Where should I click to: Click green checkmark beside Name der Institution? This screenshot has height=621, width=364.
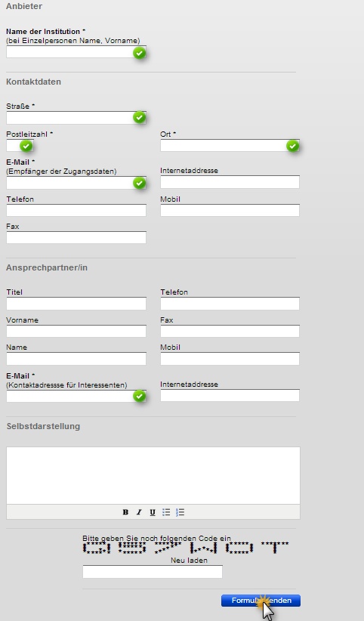pos(140,53)
